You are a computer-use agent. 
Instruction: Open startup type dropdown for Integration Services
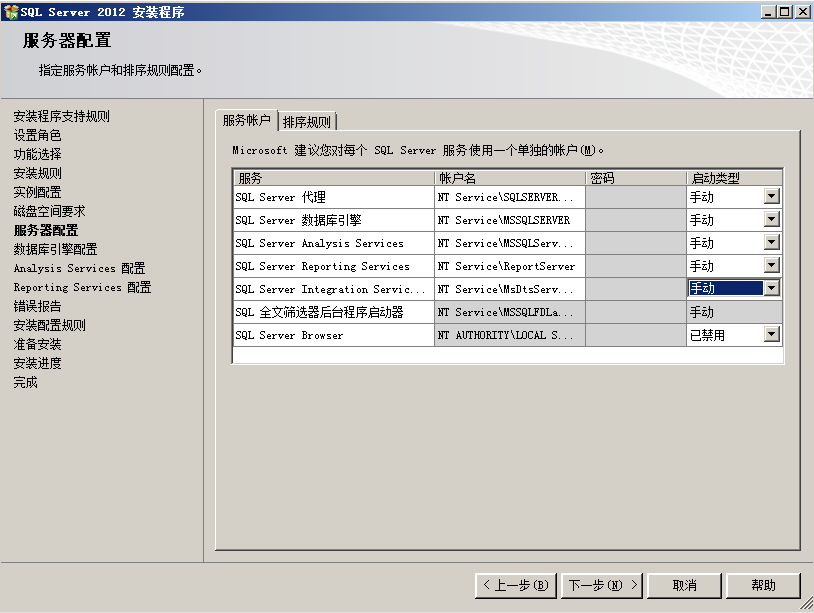[771, 288]
